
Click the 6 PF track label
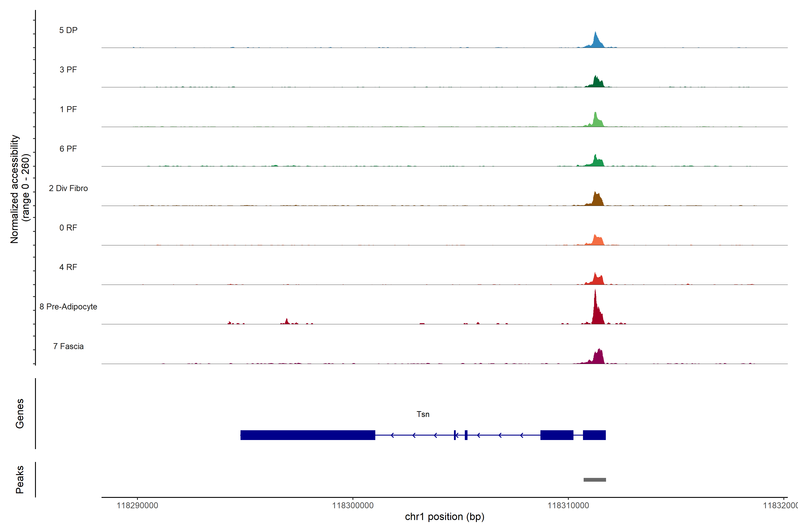(68, 149)
